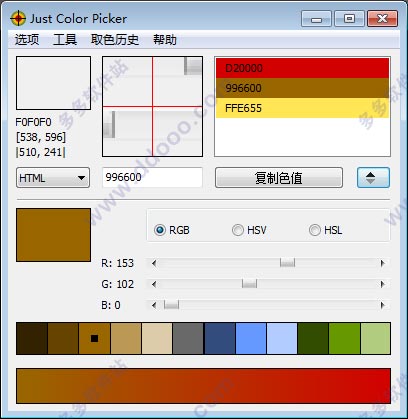Open the HTML color format dropdown
The width and height of the screenshot is (408, 419).
click(x=53, y=178)
